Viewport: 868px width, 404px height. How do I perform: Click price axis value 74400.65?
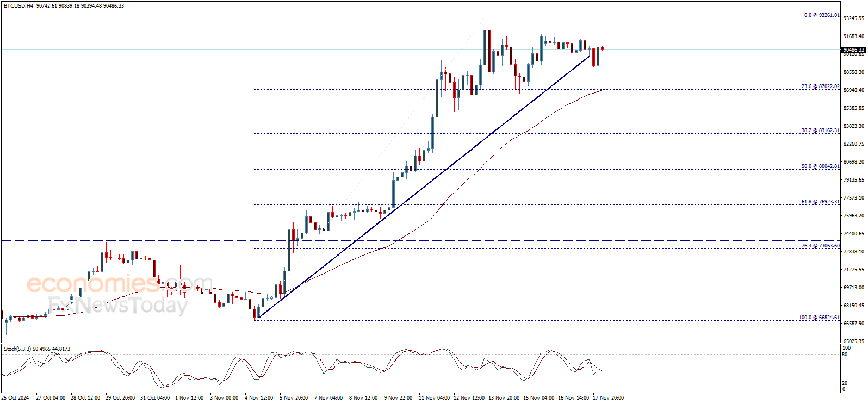(854, 234)
